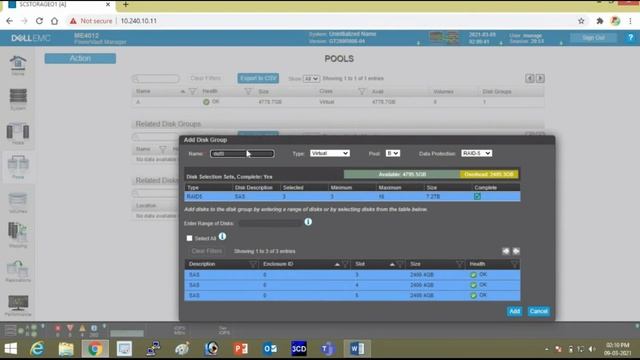The height and width of the screenshot is (360, 640).
Task: Sort disks by Slot arrow
Action: [x=392, y=264]
